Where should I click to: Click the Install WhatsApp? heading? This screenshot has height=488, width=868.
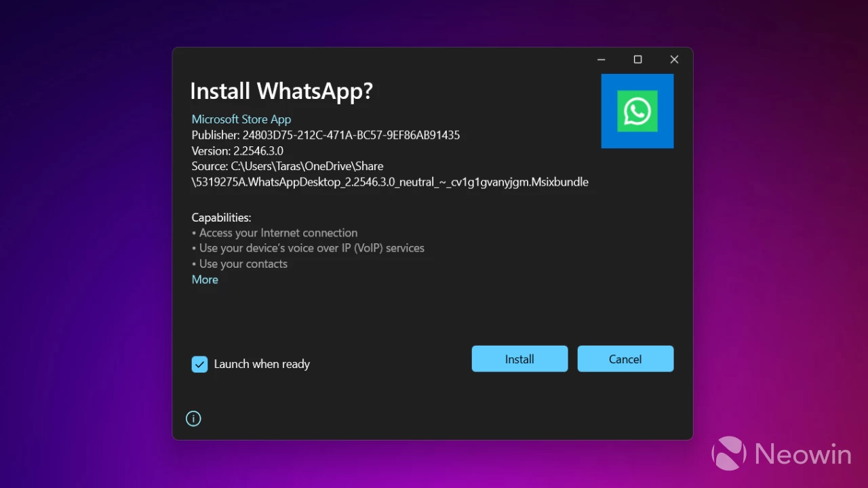click(281, 91)
